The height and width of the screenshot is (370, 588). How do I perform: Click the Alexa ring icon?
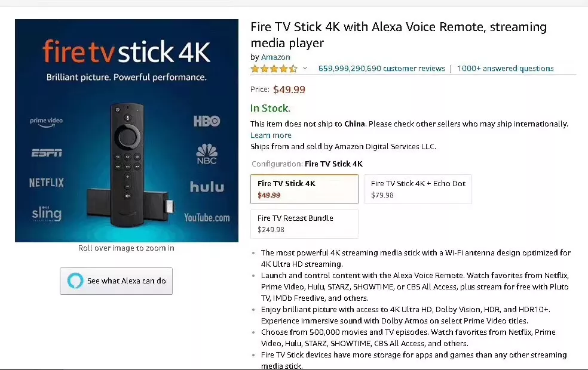[x=75, y=280]
